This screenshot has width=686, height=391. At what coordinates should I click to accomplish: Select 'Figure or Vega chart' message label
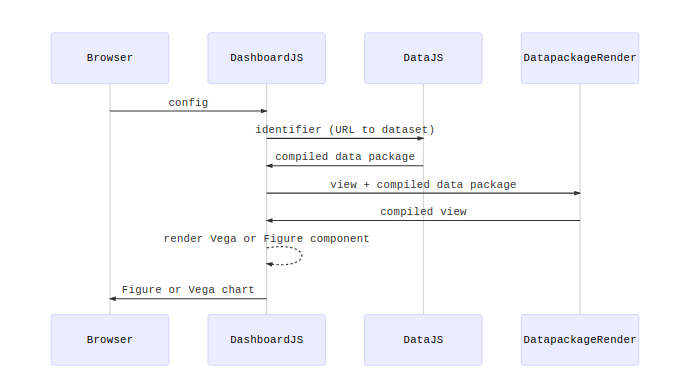pyautogui.click(x=188, y=290)
